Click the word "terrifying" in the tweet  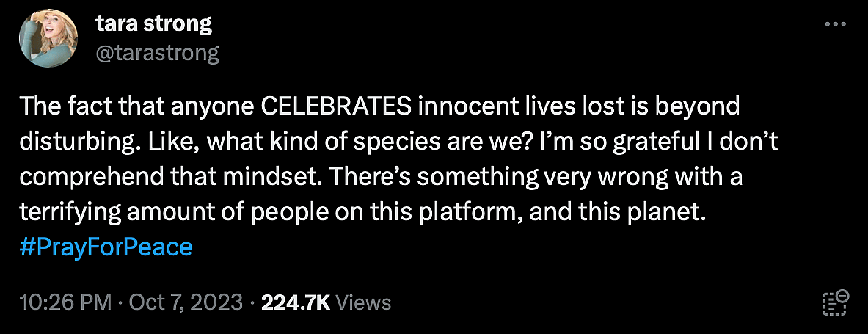point(65,212)
